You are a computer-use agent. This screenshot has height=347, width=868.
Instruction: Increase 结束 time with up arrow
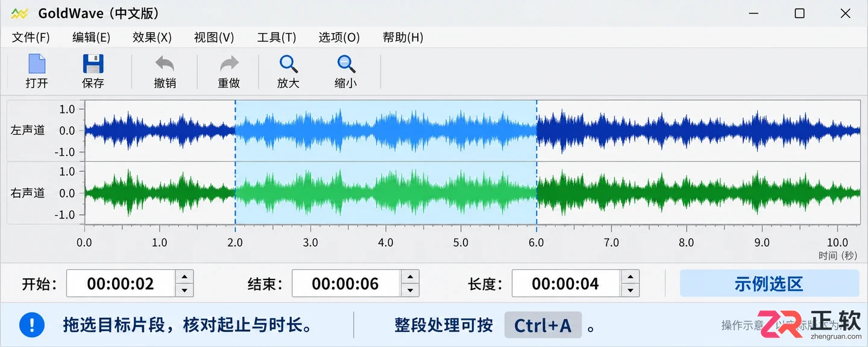click(x=410, y=277)
